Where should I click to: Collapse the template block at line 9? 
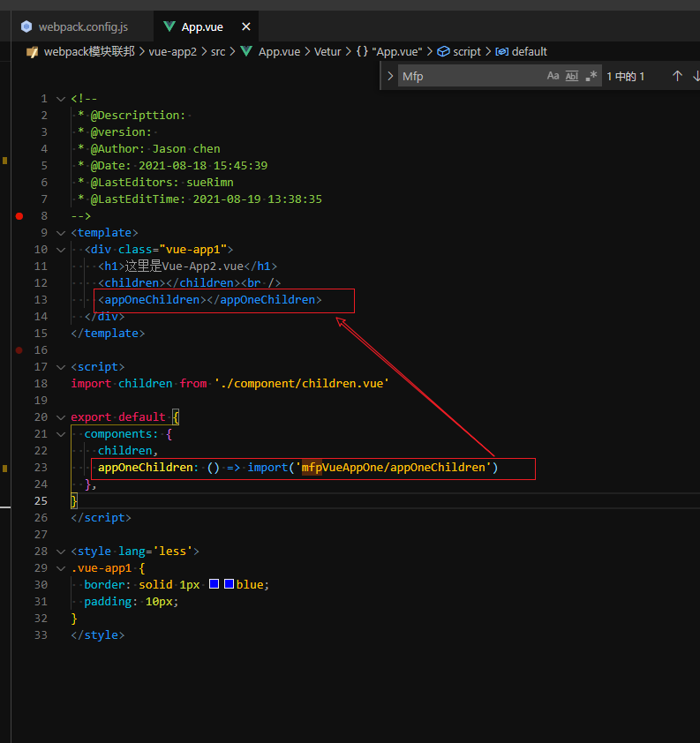click(x=61, y=233)
